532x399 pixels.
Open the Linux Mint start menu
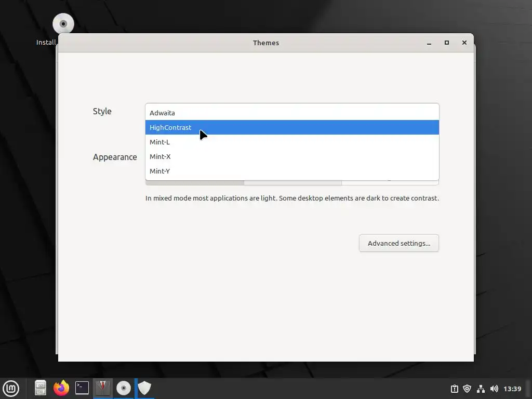point(11,389)
